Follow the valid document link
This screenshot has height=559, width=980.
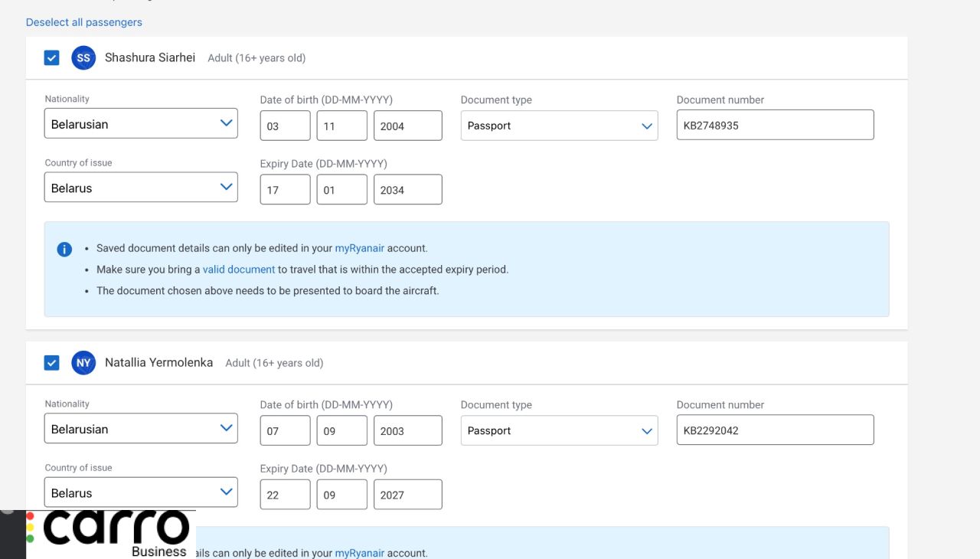239,270
